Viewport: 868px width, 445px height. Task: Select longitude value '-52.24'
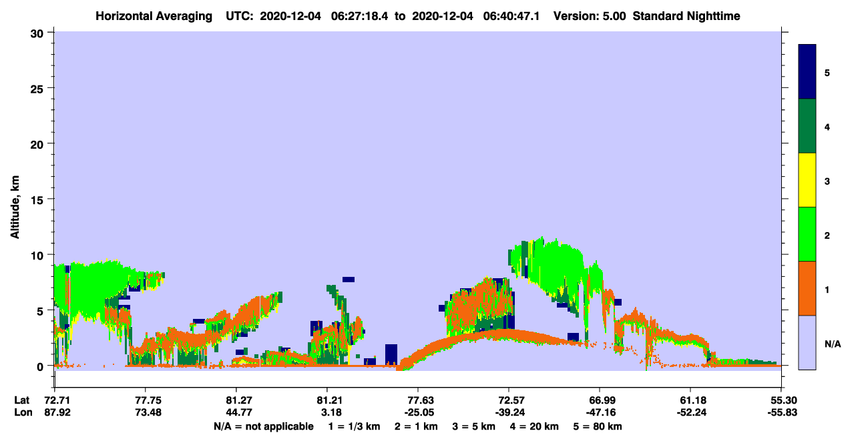(x=690, y=413)
